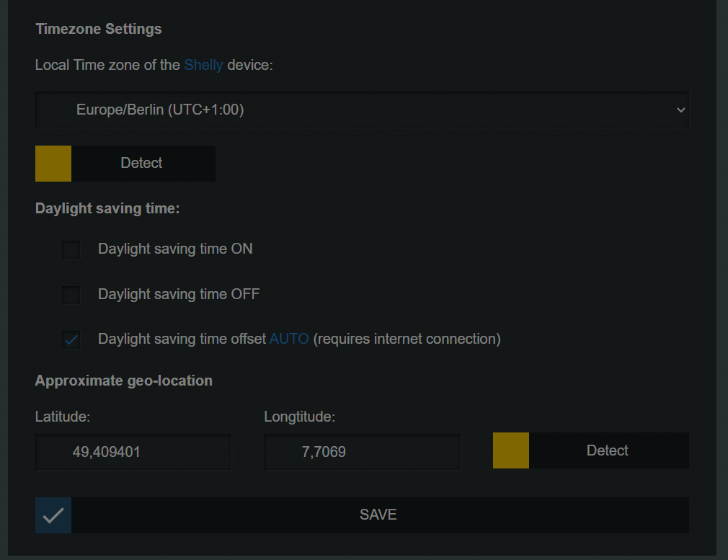Click the "Daylight saving time ON" label text

[x=175, y=249]
